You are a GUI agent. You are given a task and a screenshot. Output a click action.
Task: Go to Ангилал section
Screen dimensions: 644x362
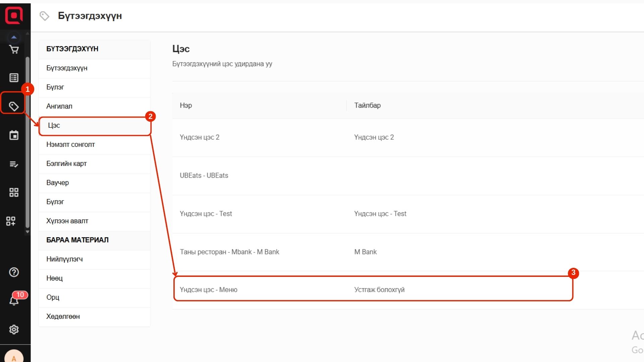(x=59, y=106)
